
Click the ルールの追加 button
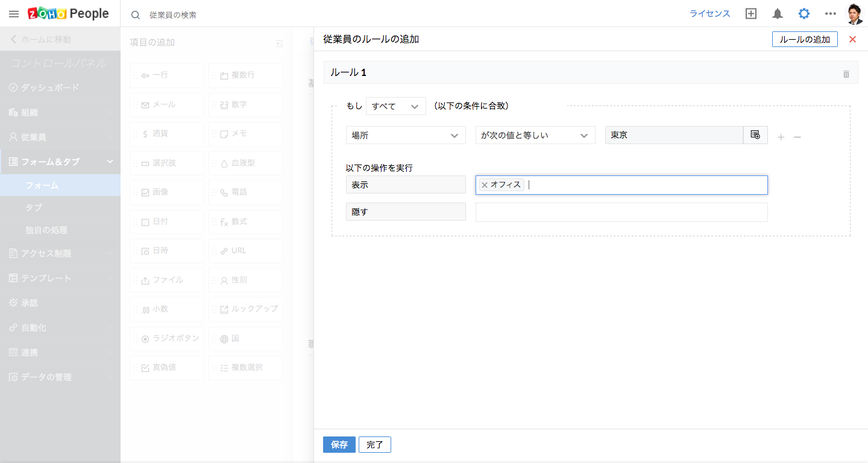(x=804, y=39)
